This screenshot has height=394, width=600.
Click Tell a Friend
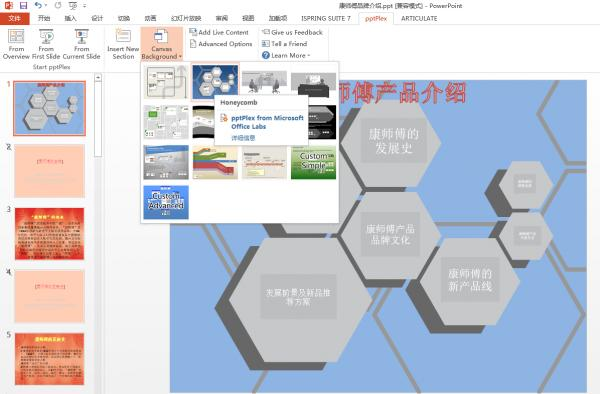(285, 44)
